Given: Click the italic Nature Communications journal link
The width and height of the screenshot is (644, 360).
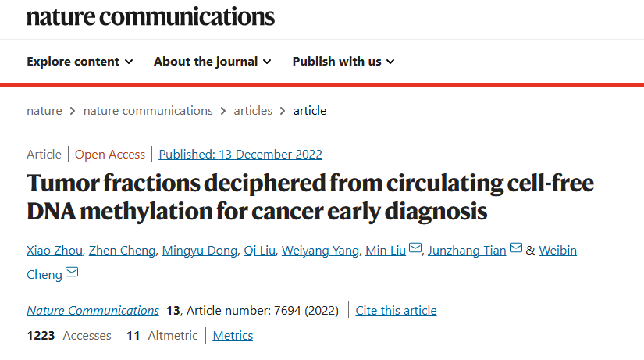Looking at the screenshot, I should 93,310.
